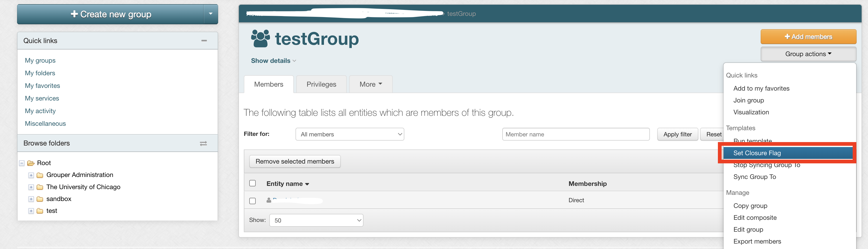Click the Grouper Administration folder icon
868x249 pixels.
[40, 175]
